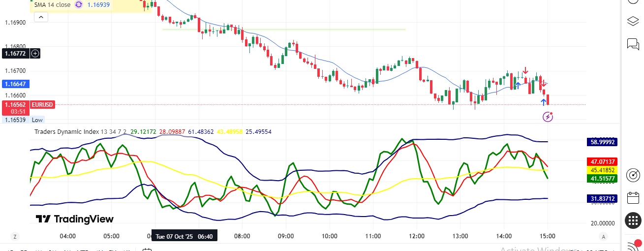
Task: Click the round black dotted grid button
Action: tap(633, 221)
